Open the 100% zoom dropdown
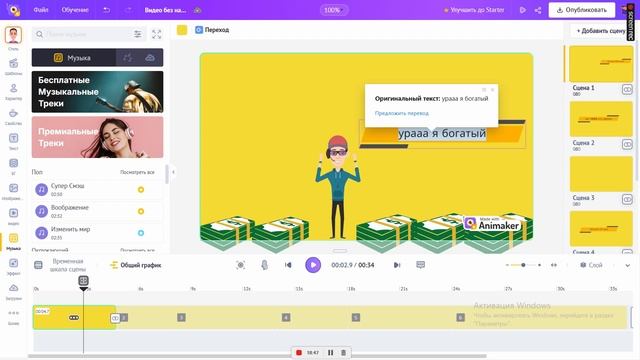 point(334,10)
